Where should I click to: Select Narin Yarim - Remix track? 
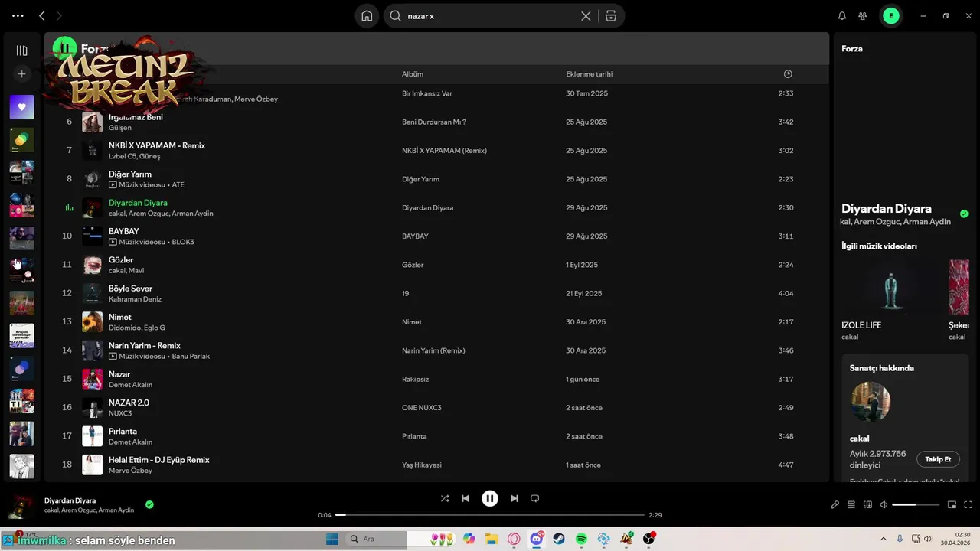click(145, 346)
